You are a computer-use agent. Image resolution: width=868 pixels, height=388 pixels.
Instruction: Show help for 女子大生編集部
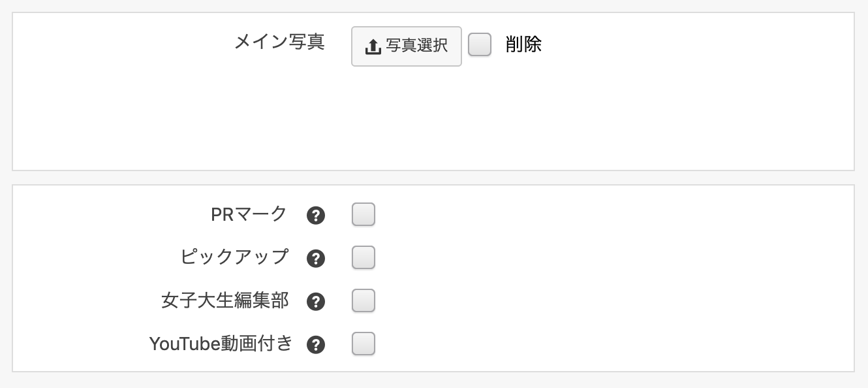[x=316, y=302]
